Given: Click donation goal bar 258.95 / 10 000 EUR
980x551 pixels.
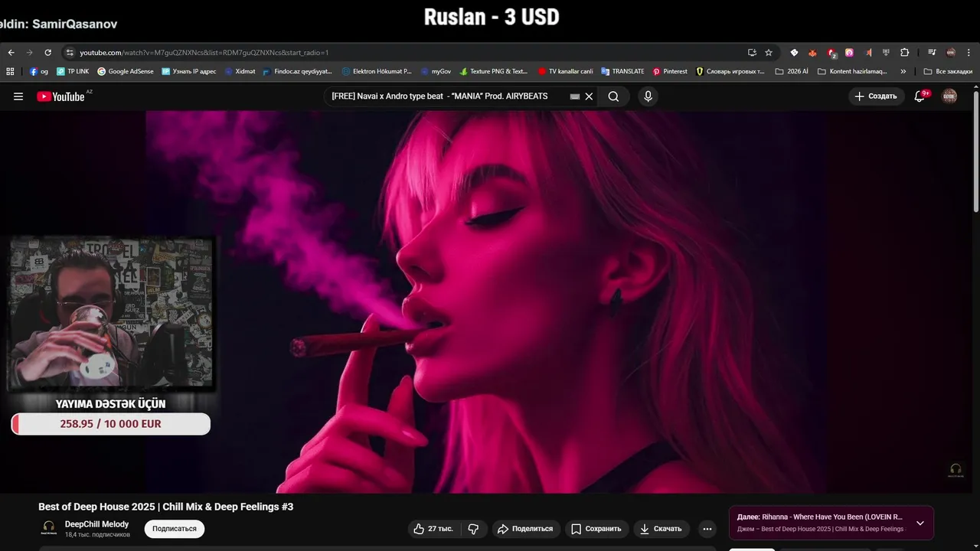Looking at the screenshot, I should (111, 424).
